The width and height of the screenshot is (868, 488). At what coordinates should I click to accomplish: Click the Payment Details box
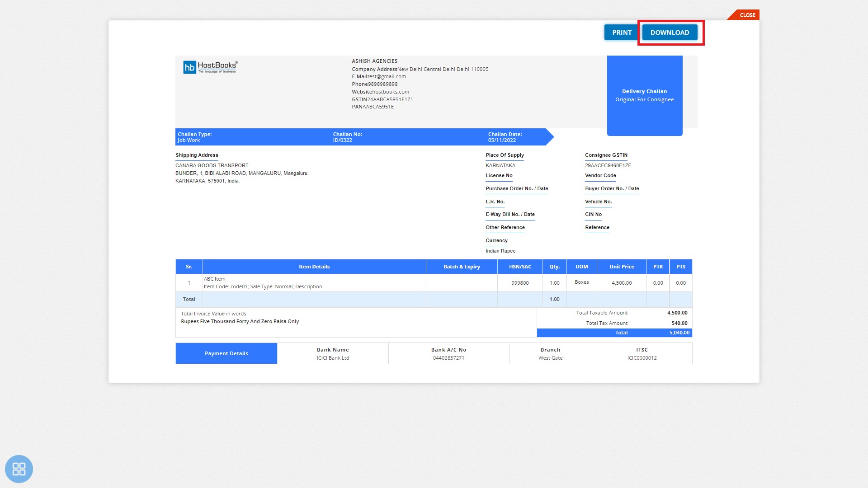point(226,353)
